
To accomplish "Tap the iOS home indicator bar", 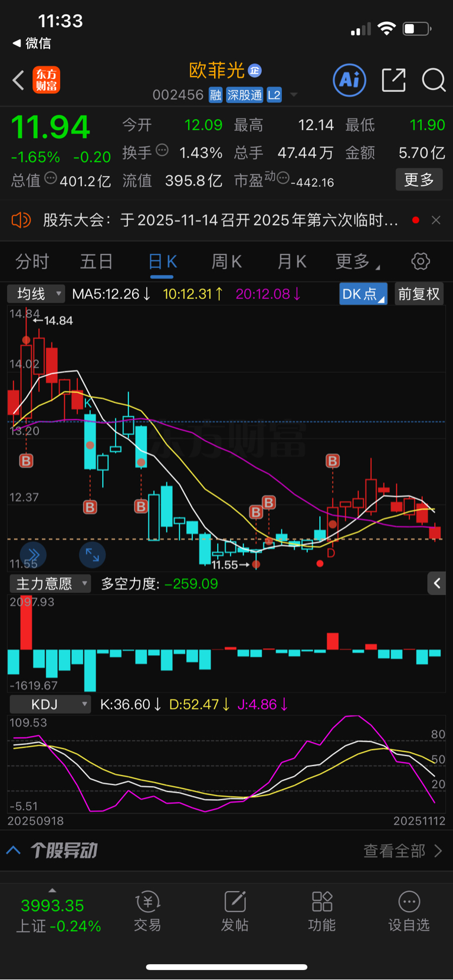I will click(x=226, y=967).
